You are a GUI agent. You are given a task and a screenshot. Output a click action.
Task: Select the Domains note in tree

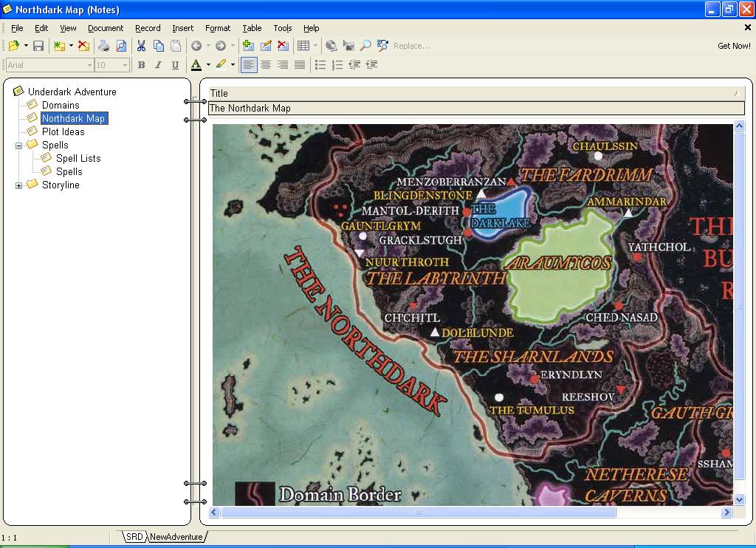coord(61,105)
